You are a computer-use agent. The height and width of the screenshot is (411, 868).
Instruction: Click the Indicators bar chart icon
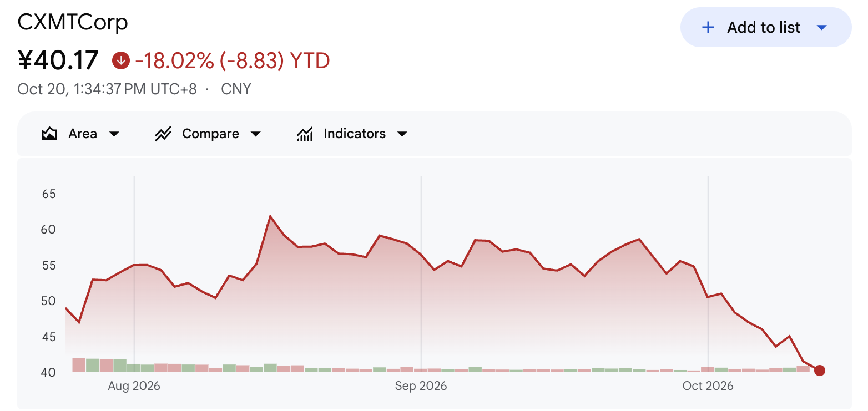pos(305,134)
